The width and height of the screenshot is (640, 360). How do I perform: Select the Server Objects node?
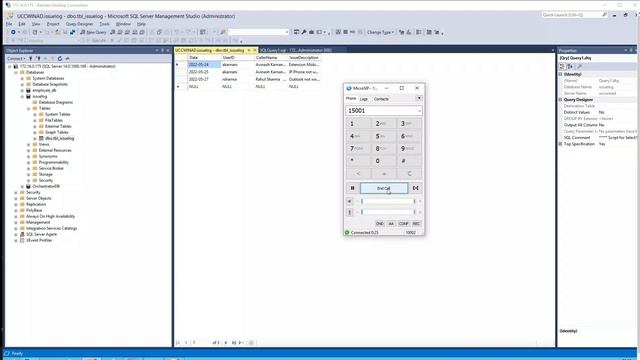[38, 198]
